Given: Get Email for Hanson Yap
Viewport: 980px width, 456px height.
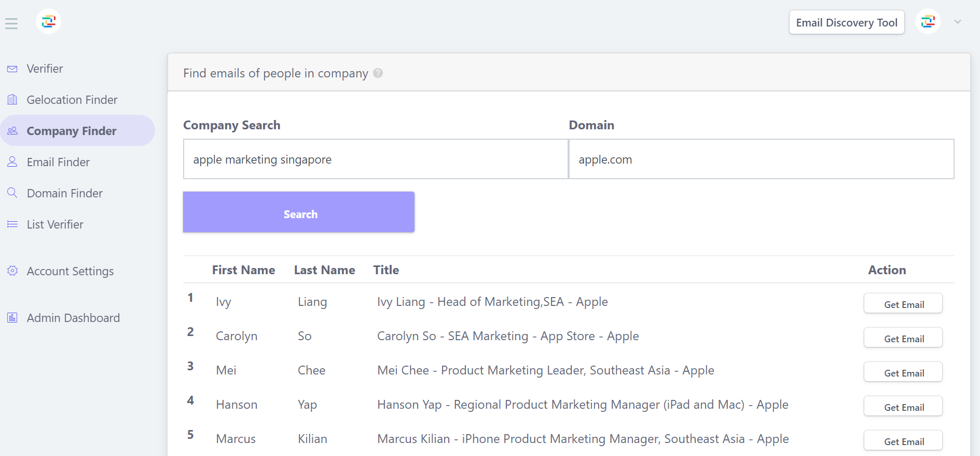Looking at the screenshot, I should tap(903, 407).
